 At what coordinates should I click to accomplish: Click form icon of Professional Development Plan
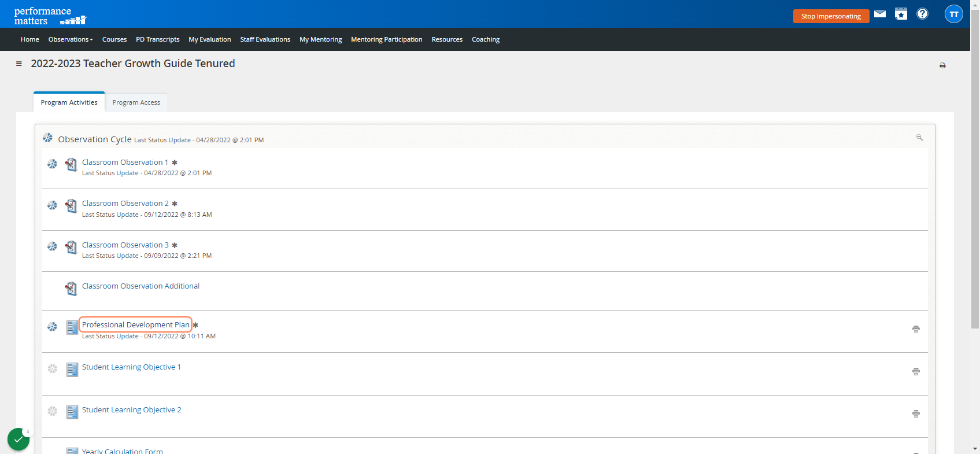click(72, 327)
